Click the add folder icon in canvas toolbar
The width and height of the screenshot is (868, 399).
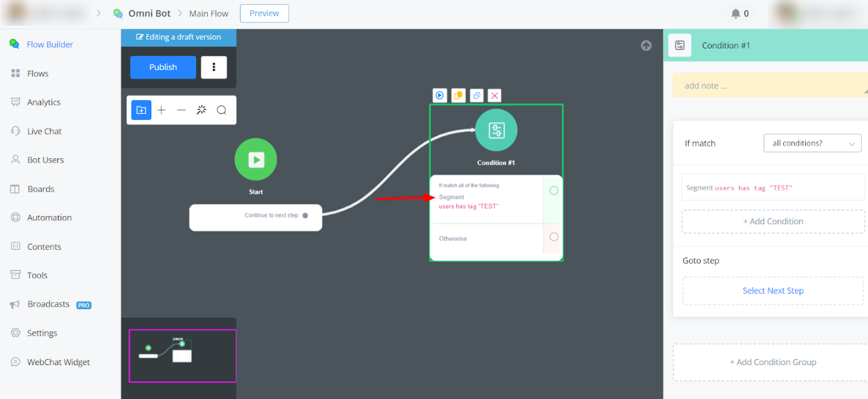tap(141, 110)
